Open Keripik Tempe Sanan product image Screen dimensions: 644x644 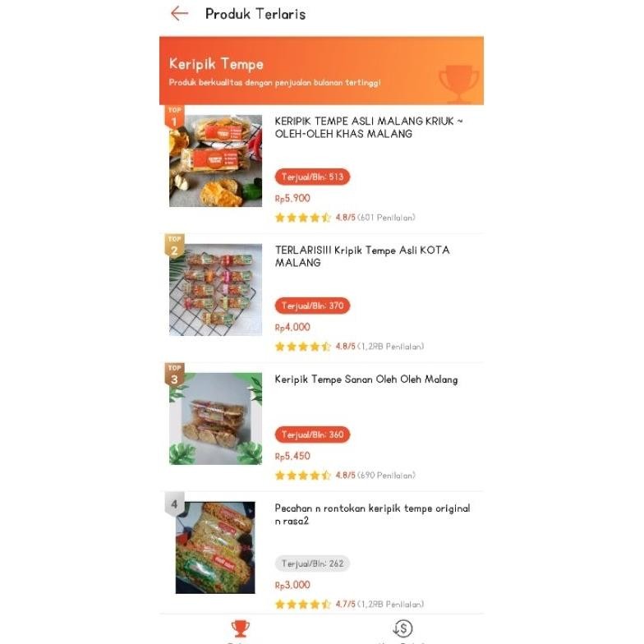click(x=216, y=419)
